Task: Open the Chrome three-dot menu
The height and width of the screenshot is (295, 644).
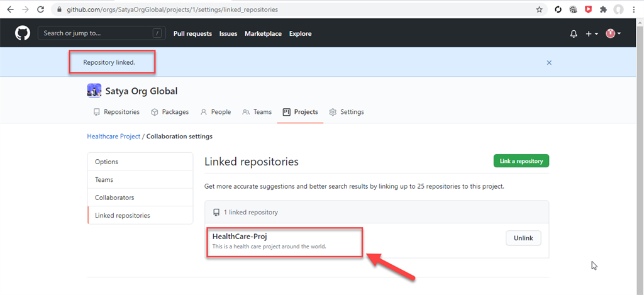Action: pos(635,9)
